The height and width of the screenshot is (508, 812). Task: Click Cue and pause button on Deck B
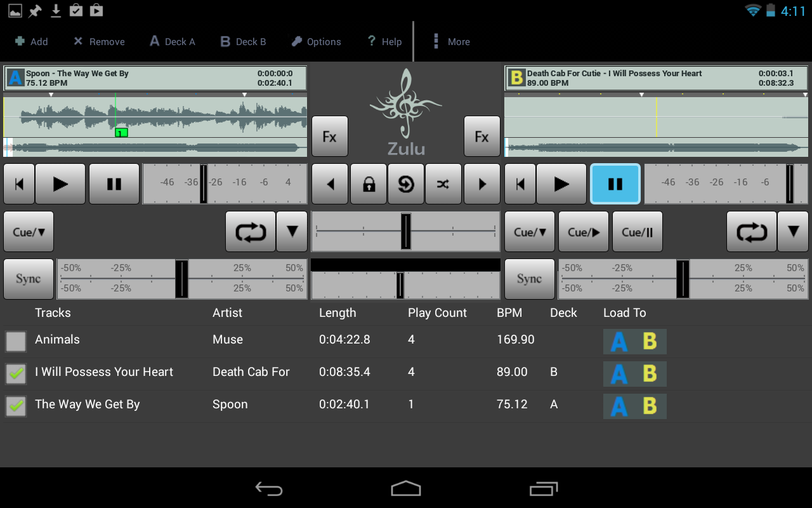tap(638, 232)
